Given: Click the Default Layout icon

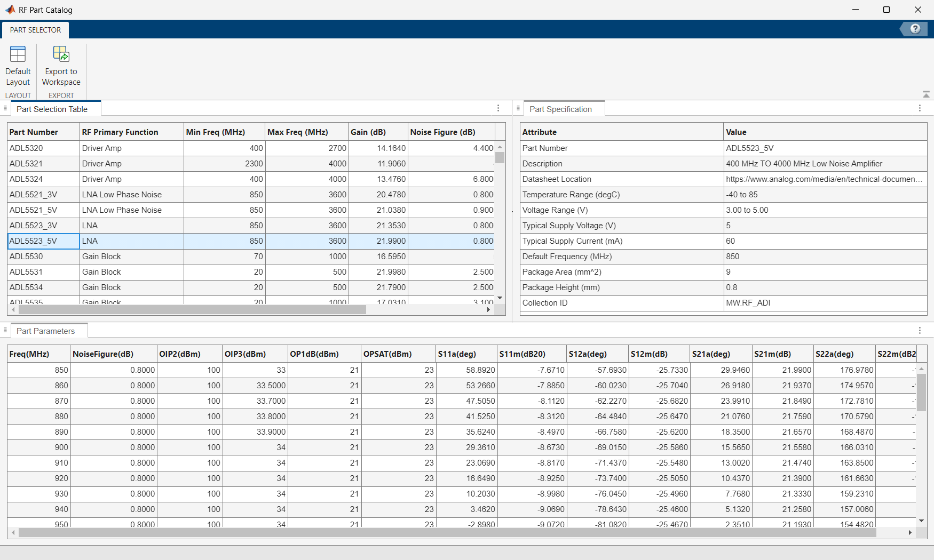Looking at the screenshot, I should click(18, 54).
